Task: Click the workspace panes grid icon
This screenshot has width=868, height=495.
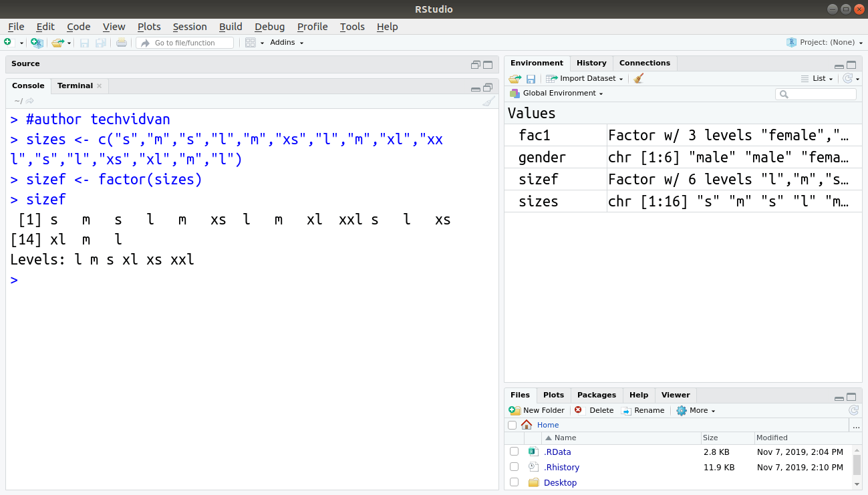Action: click(251, 42)
